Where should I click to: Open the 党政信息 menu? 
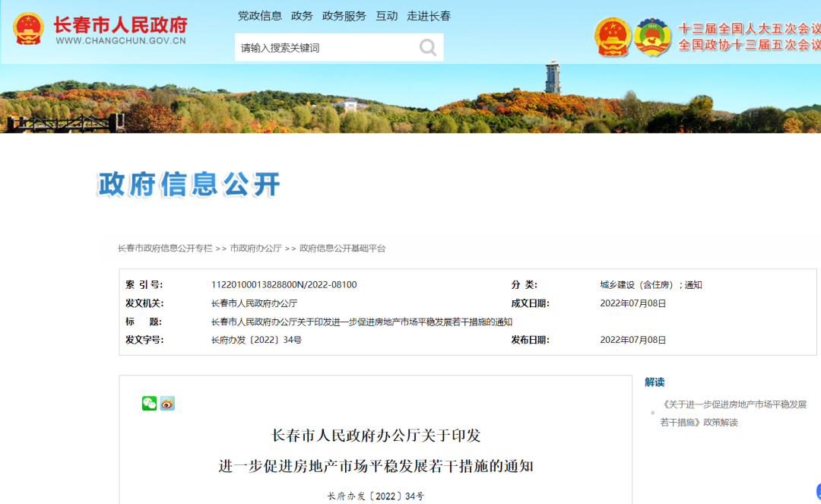pyautogui.click(x=260, y=14)
